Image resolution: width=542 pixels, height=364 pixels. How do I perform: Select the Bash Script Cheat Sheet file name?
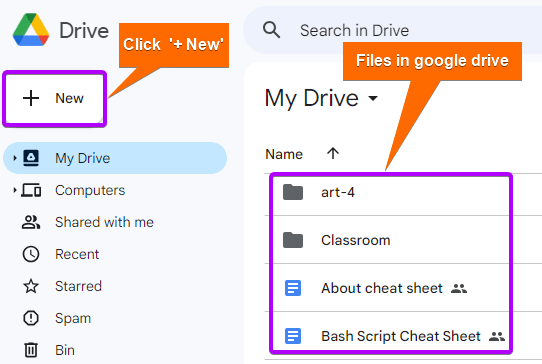(401, 336)
